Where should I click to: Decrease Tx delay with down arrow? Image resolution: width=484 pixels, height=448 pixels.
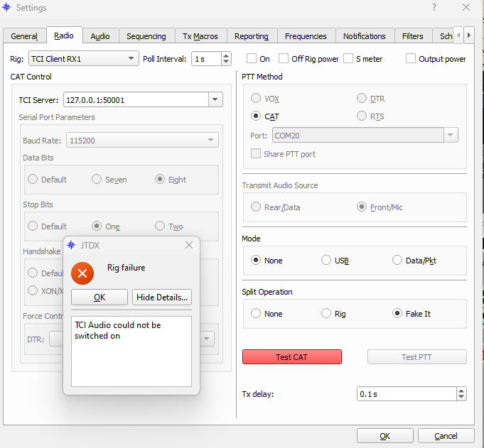click(x=461, y=397)
